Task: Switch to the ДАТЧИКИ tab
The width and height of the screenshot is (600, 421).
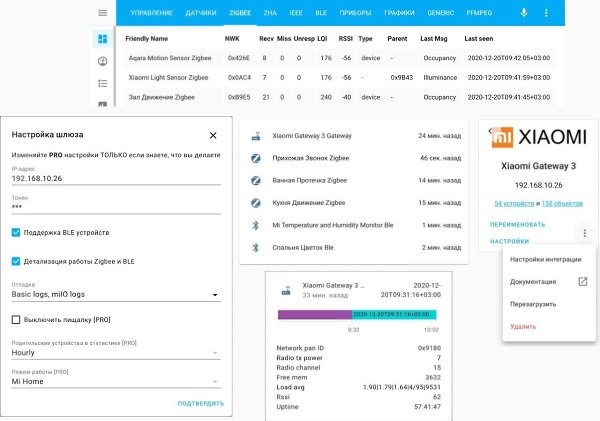Action: pos(201,13)
